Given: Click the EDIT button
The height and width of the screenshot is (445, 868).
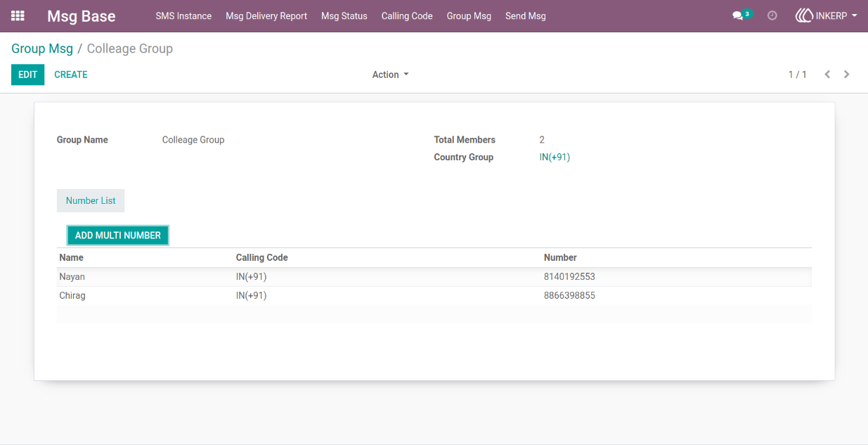Looking at the screenshot, I should pos(27,75).
